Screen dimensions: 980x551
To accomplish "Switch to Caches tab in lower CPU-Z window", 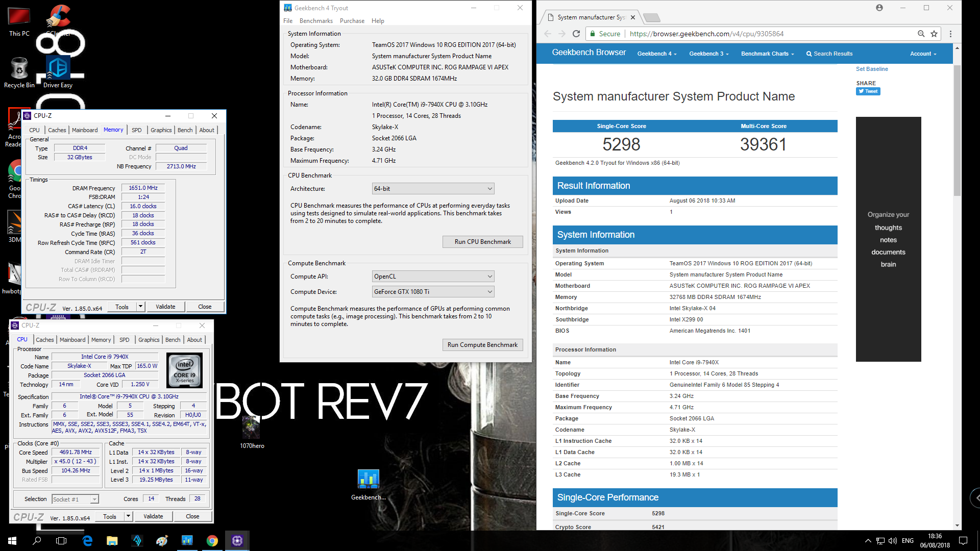I will click(45, 340).
